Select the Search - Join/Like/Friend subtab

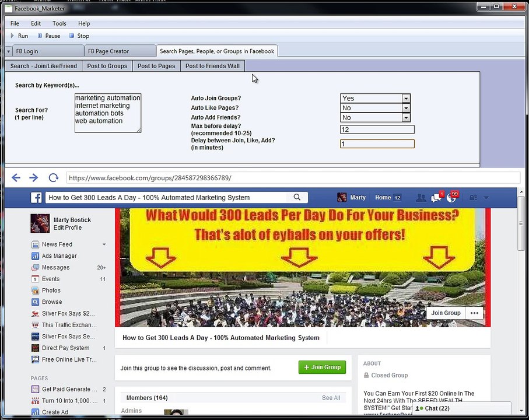[x=44, y=66]
